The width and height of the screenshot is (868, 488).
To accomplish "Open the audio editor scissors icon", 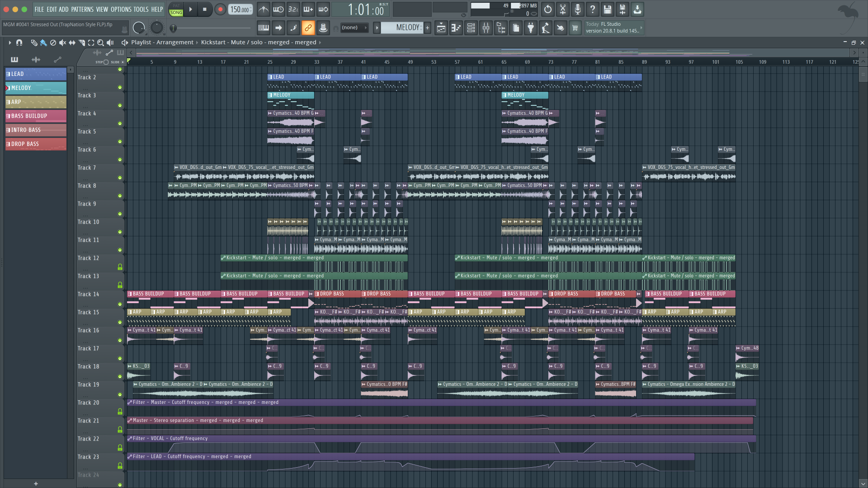I will pos(563,9).
